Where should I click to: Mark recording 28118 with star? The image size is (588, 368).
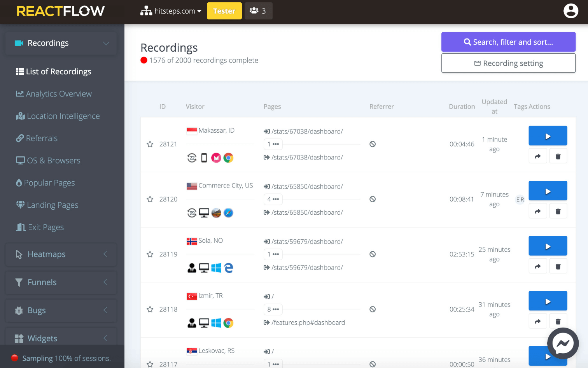(150, 309)
